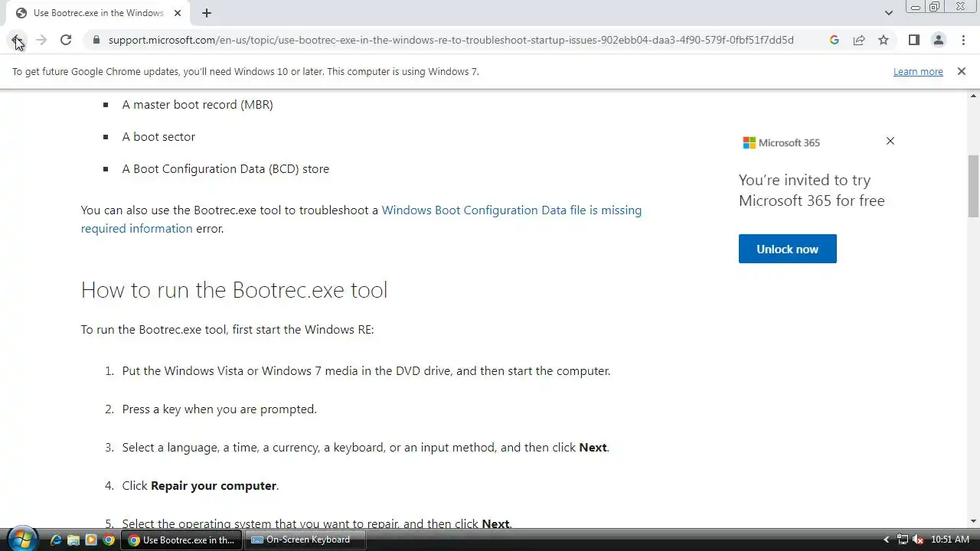The height and width of the screenshot is (551, 980).
Task: Open the Chrome profile avatar
Action: tap(939, 40)
